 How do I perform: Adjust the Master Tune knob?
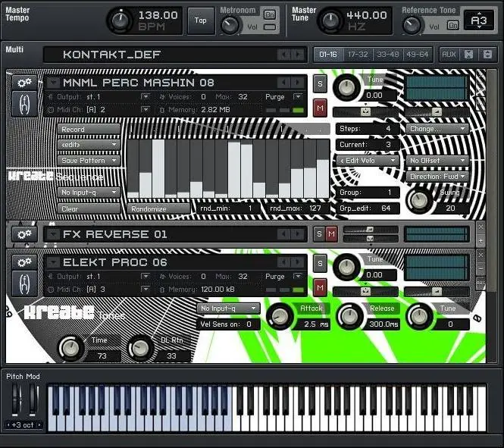point(330,21)
